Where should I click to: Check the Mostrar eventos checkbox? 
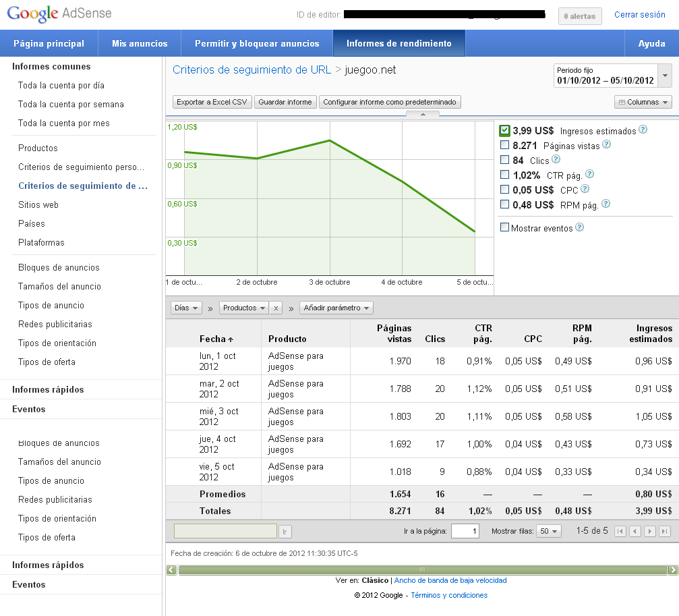(x=504, y=227)
